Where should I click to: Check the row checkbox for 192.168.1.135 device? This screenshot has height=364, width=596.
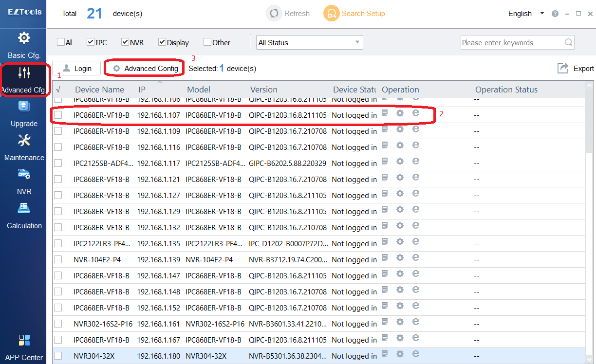coord(59,243)
